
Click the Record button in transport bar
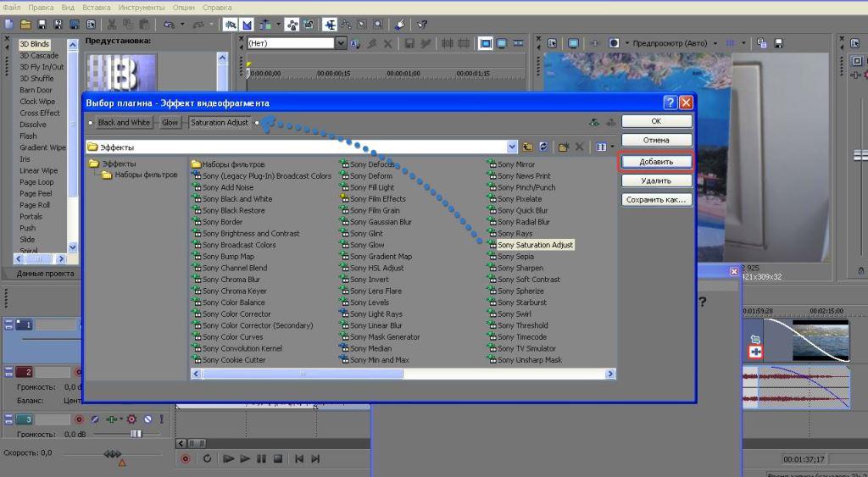click(x=186, y=458)
